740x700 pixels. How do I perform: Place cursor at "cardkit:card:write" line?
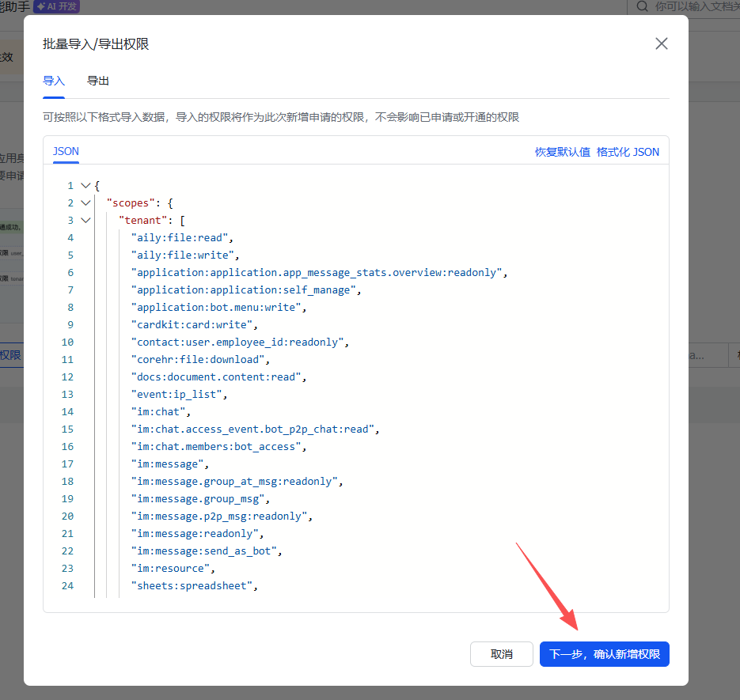[x=194, y=325]
